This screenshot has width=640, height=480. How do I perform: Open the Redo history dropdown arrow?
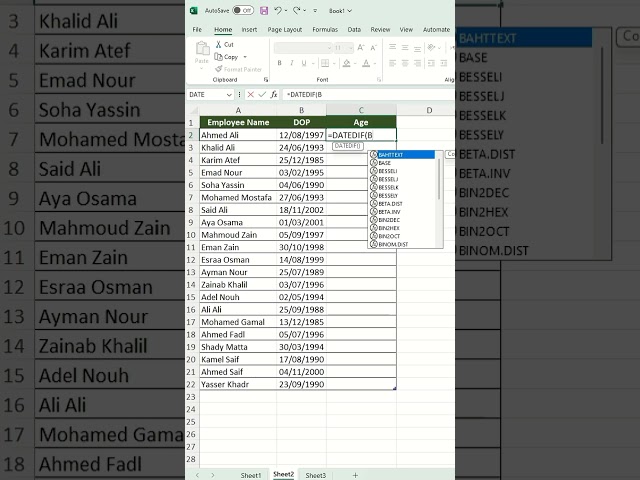tap(304, 11)
